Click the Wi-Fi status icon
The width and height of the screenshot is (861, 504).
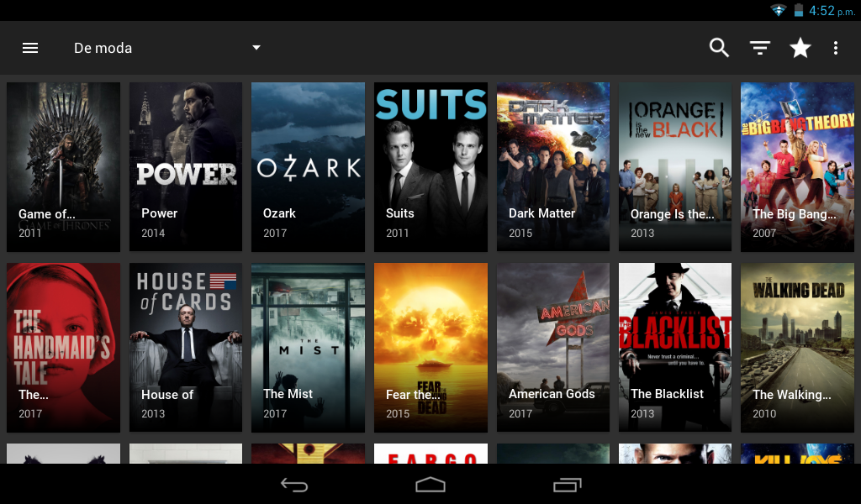tap(778, 10)
